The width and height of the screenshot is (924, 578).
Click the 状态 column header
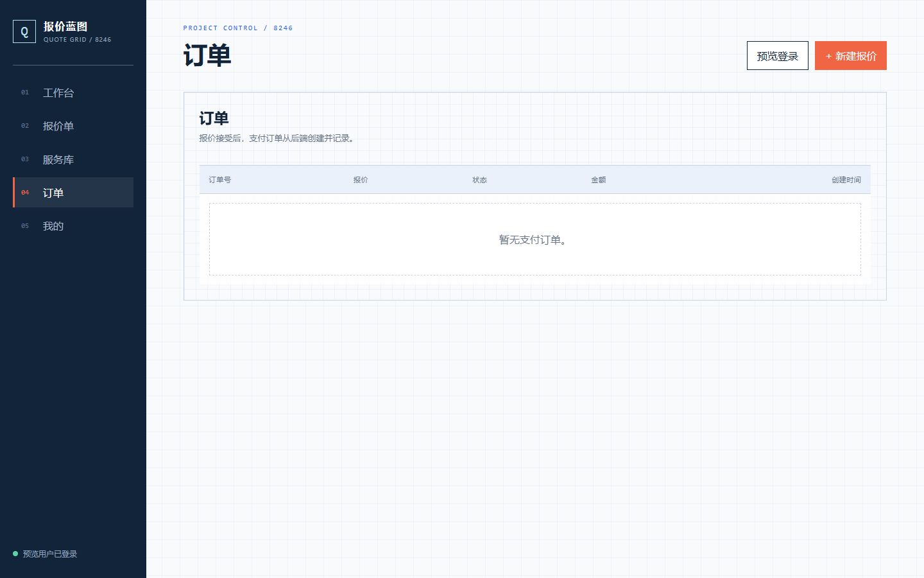click(480, 180)
